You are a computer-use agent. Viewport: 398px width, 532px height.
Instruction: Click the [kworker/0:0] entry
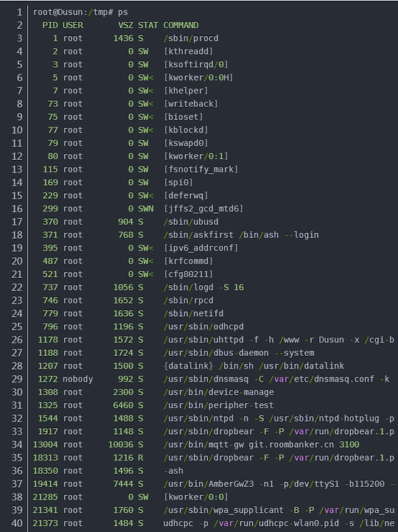coord(196,497)
